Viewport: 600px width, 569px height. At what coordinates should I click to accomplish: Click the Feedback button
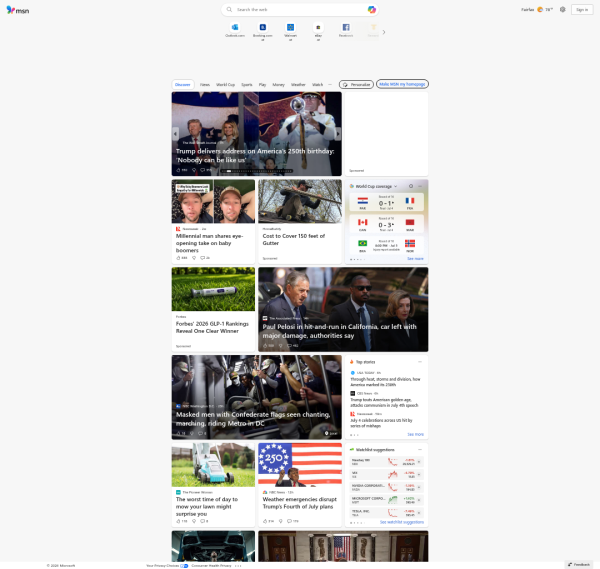[579, 565]
